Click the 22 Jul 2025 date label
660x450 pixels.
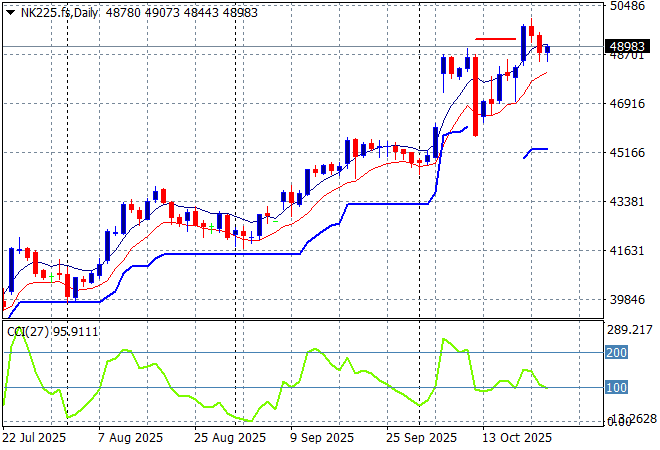click(x=36, y=438)
